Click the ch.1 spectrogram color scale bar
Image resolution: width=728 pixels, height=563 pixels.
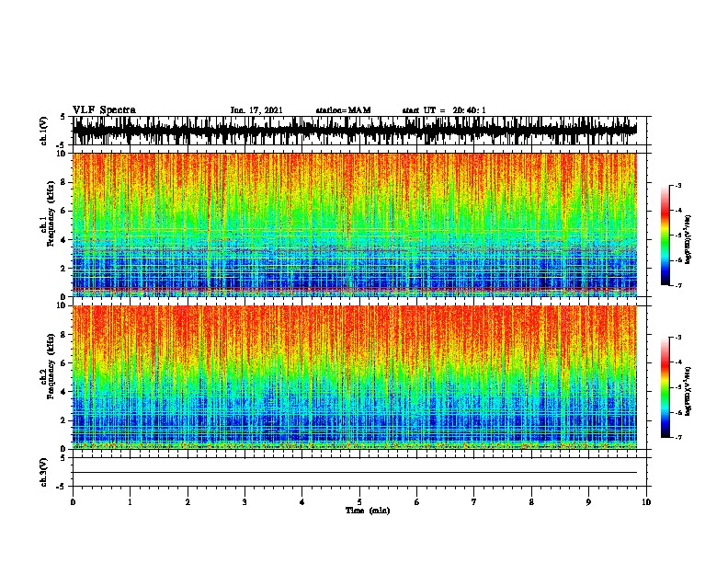665,236
